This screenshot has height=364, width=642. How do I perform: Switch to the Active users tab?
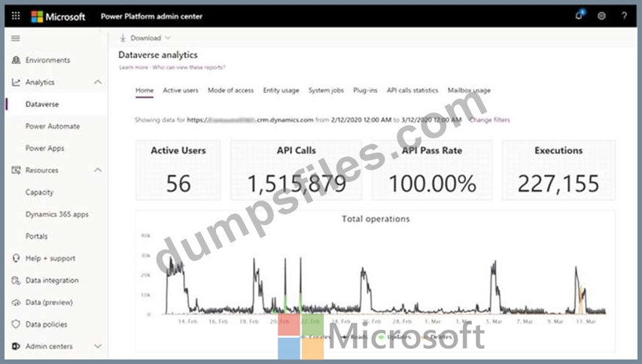click(181, 90)
